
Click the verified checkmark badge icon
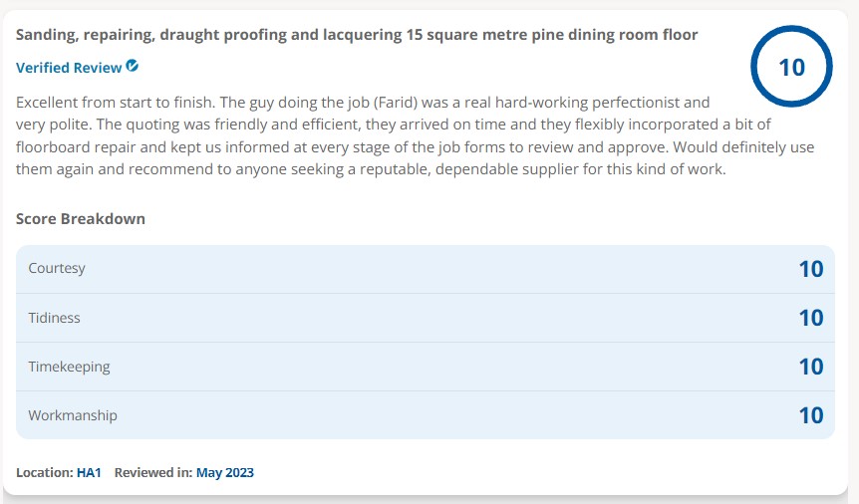pyautogui.click(x=133, y=67)
